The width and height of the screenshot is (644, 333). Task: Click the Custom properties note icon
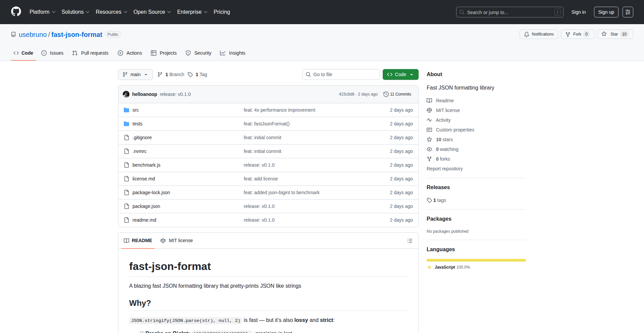(429, 130)
